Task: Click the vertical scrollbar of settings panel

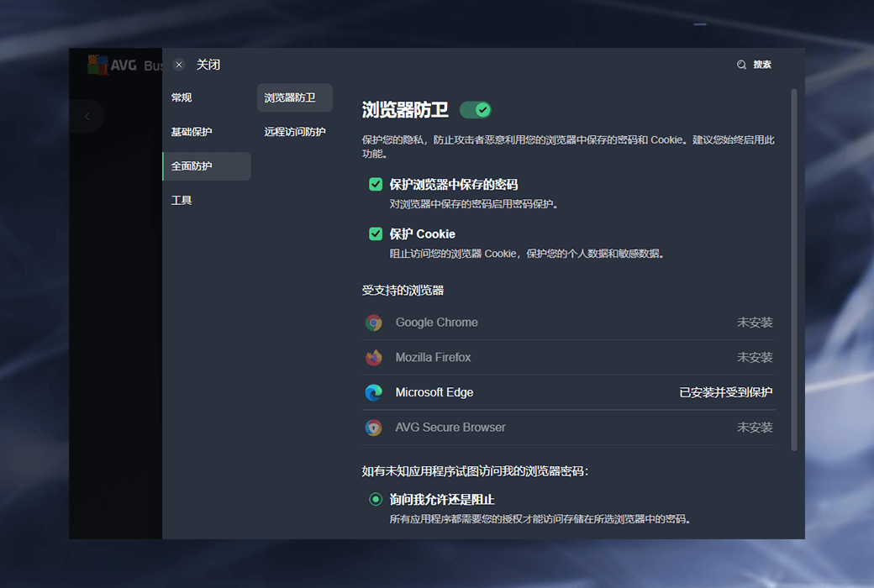Action: point(794,269)
